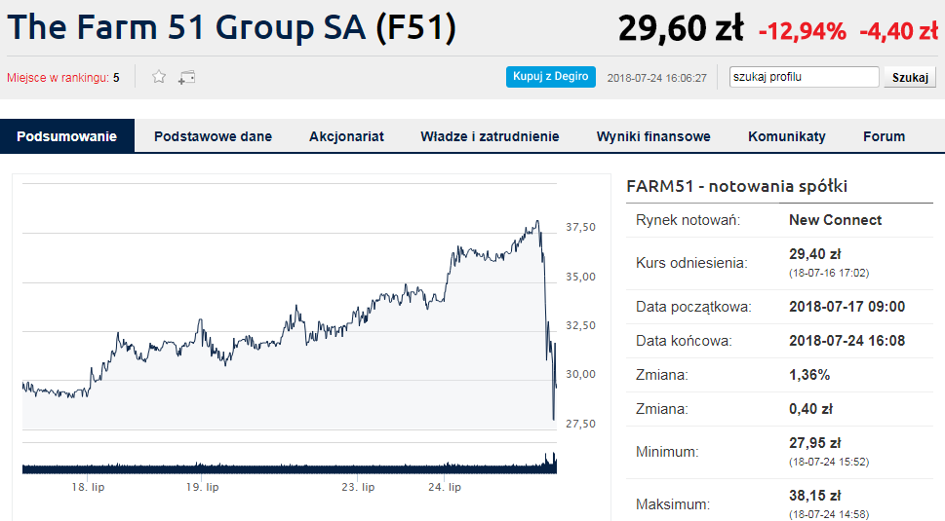Click the volume bars strip below chart
The height and width of the screenshot is (521, 945).
point(288,465)
